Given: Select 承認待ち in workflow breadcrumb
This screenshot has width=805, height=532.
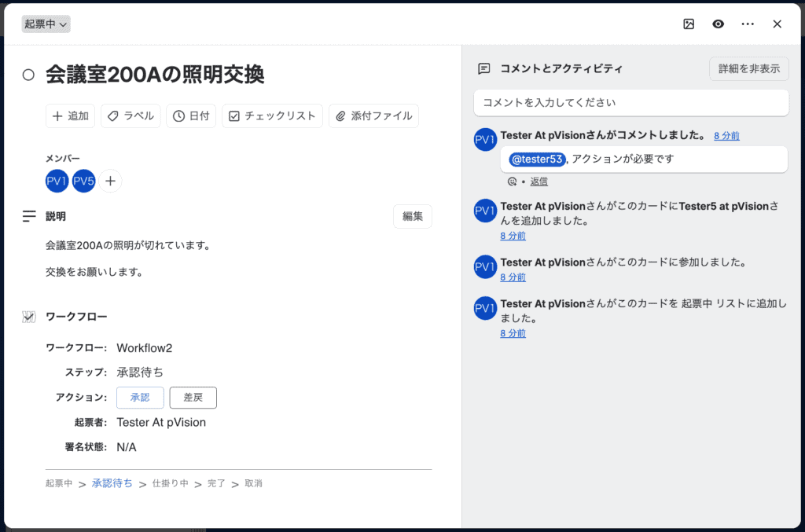Looking at the screenshot, I should (112, 483).
